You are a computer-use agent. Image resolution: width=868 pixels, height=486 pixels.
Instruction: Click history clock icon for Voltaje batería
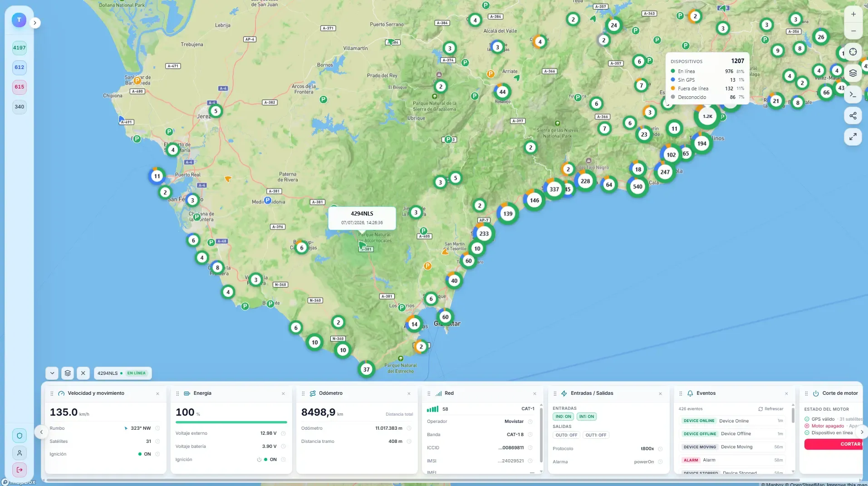tap(283, 447)
